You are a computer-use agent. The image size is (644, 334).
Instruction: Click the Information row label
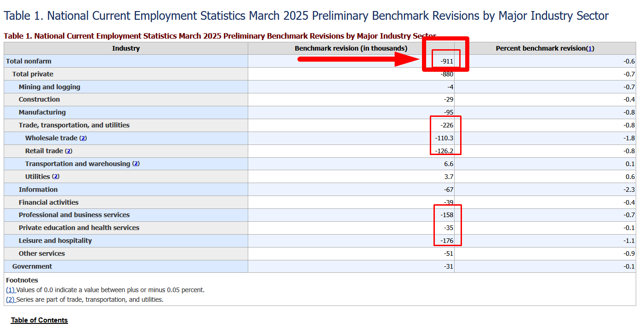(38, 190)
